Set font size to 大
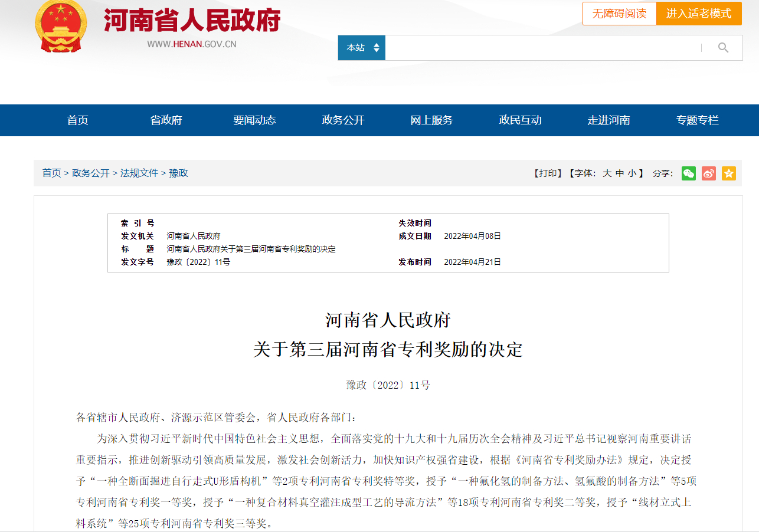 pos(607,173)
